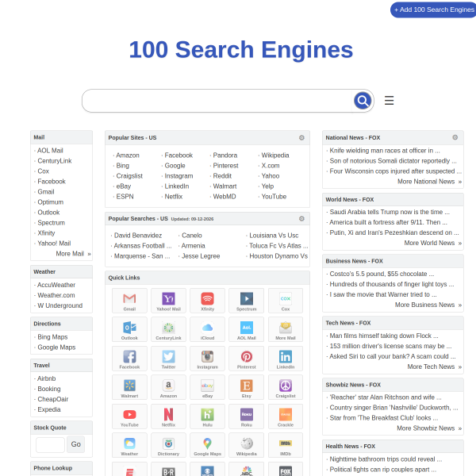Open the Twitter bird quick link
Image resolution: width=476 pixels, height=476 pixels.
click(x=168, y=359)
